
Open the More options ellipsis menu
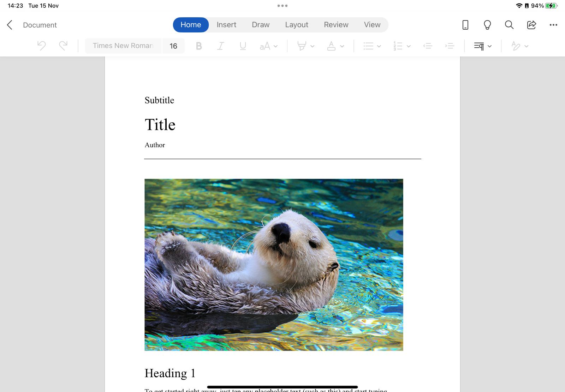click(553, 25)
